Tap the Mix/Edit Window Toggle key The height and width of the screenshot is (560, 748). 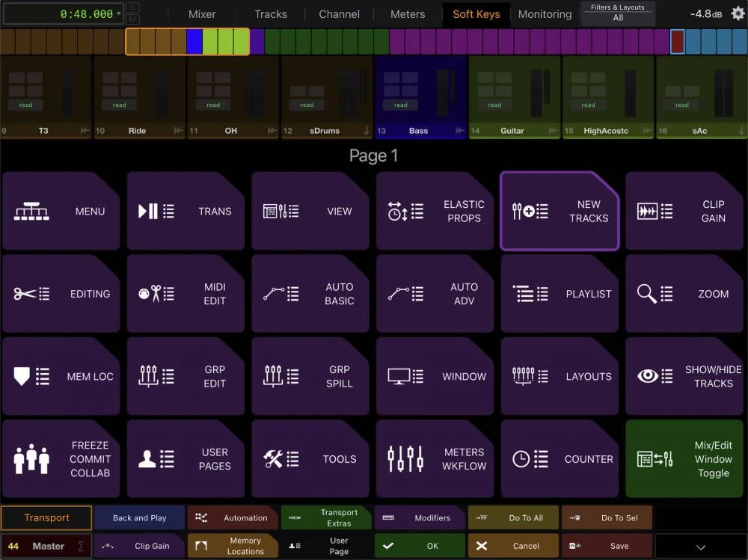[x=684, y=459]
